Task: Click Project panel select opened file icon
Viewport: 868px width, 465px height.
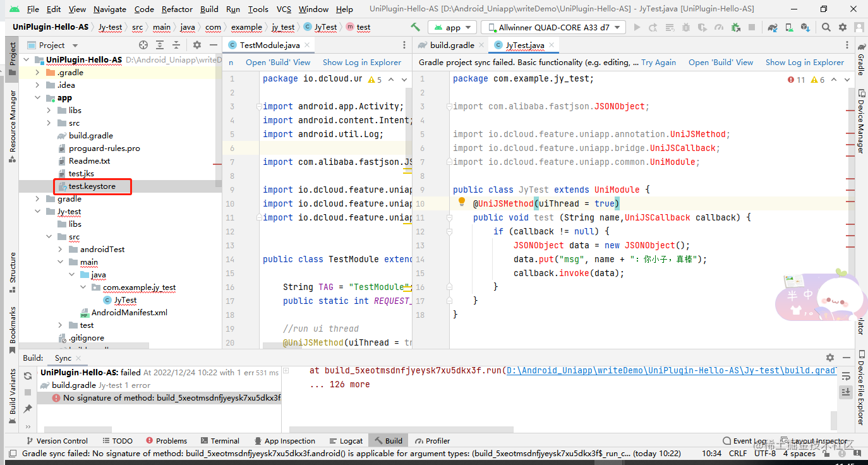Action: point(143,45)
